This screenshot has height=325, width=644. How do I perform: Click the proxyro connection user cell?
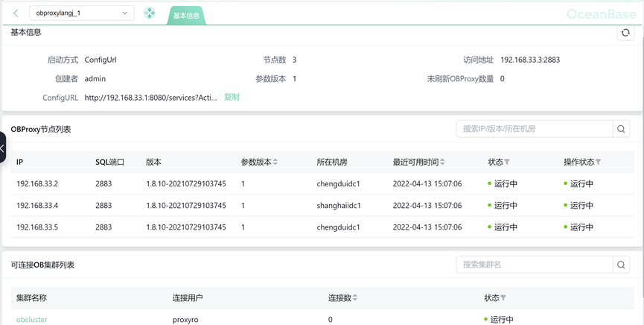tap(185, 320)
